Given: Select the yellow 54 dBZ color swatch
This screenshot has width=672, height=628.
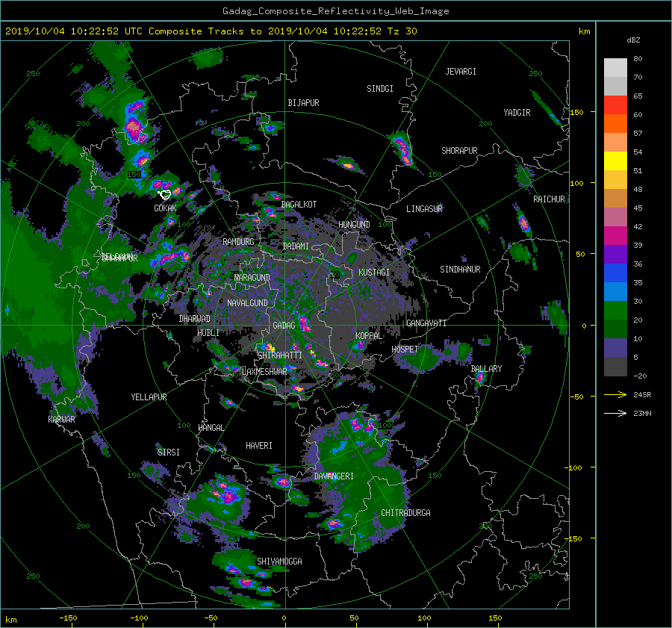Looking at the screenshot, I should tap(615, 161).
